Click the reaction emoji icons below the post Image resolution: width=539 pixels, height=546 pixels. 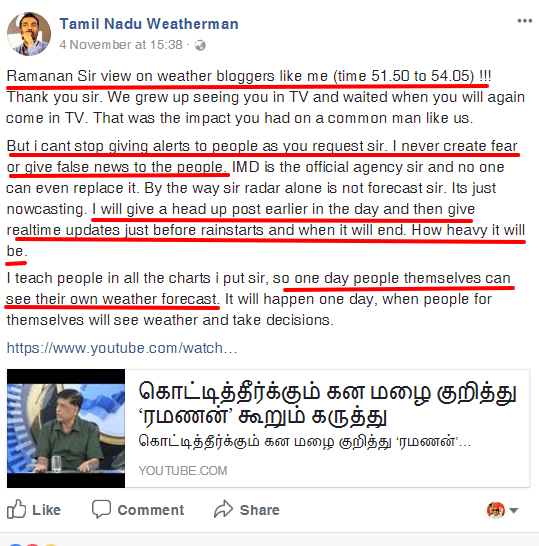pos(33,544)
